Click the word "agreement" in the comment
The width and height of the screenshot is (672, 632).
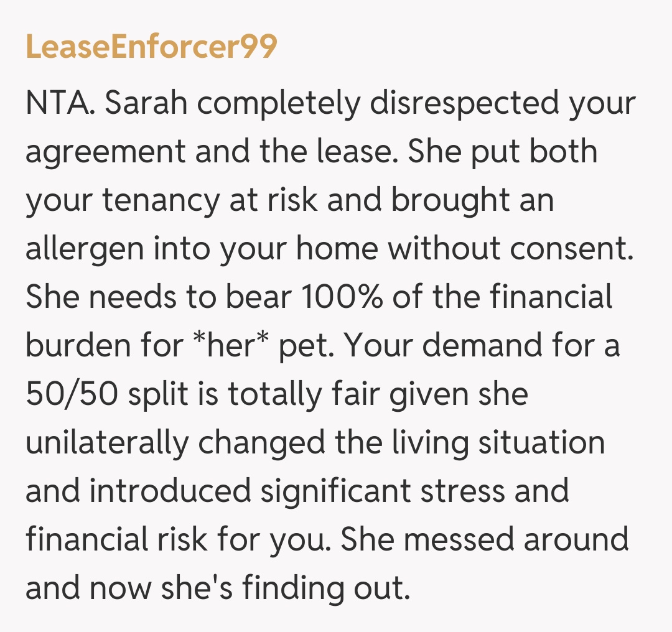[105, 152]
